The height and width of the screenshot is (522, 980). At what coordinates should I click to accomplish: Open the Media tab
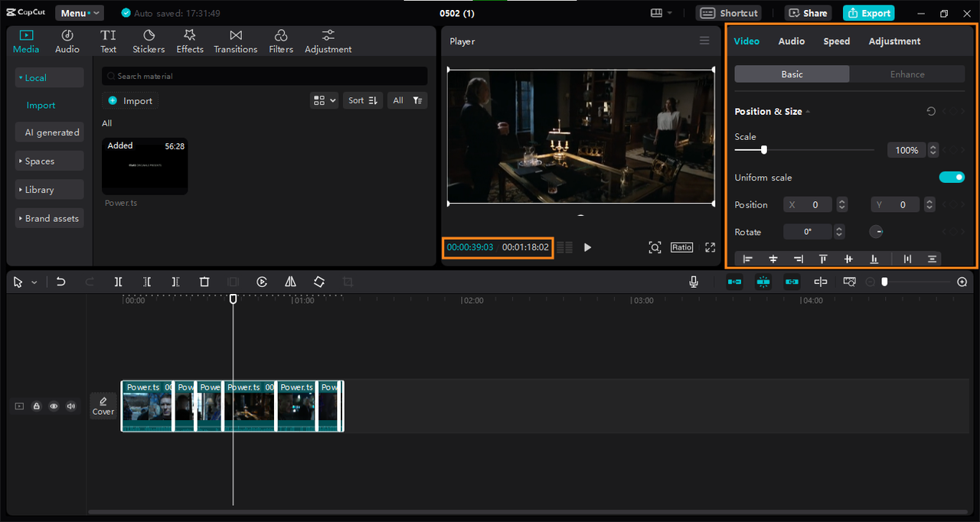pos(26,41)
